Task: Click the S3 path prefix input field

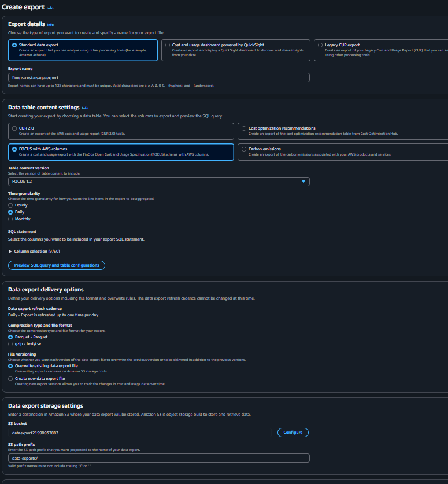Action: tap(159, 458)
